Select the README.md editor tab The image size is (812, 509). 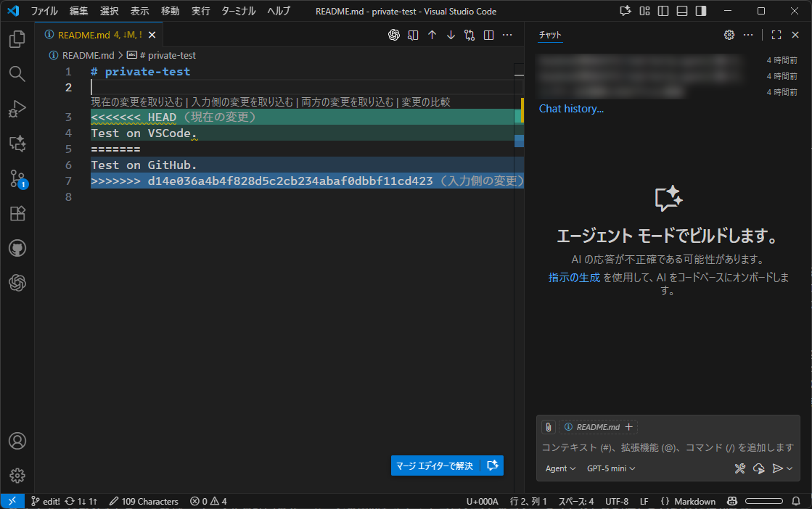(x=83, y=35)
